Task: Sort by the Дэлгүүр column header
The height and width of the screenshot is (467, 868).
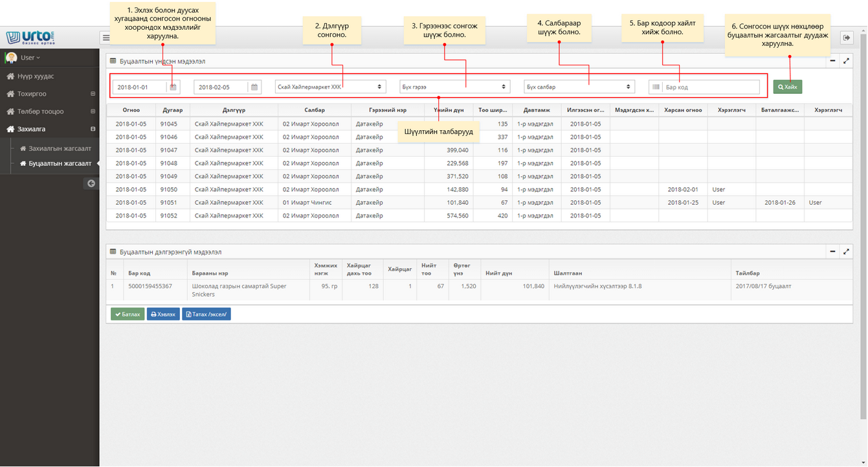Action: (234, 110)
